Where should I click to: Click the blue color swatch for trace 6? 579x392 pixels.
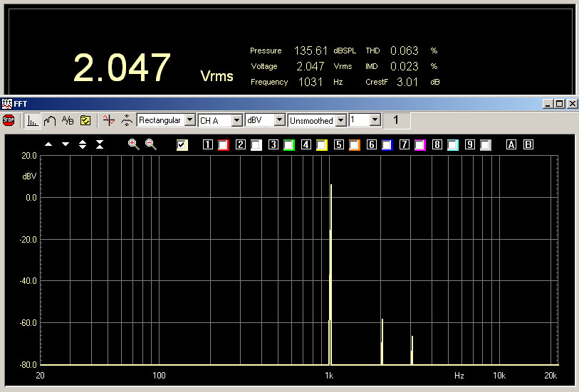387,145
